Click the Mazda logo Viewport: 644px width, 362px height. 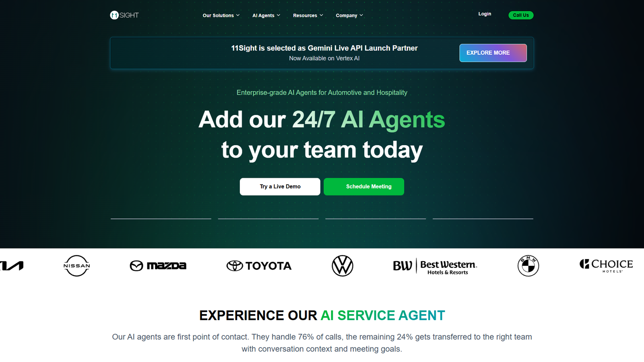pyautogui.click(x=158, y=265)
